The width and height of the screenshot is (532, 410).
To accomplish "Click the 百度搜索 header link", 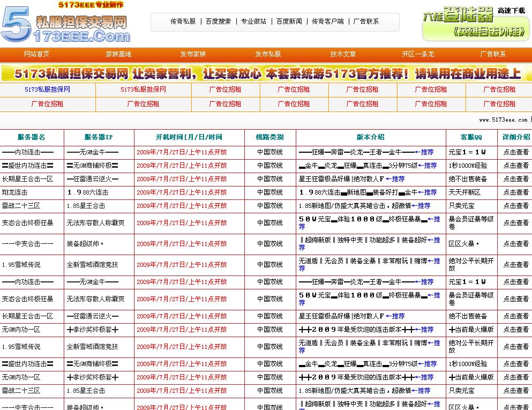I will (218, 22).
